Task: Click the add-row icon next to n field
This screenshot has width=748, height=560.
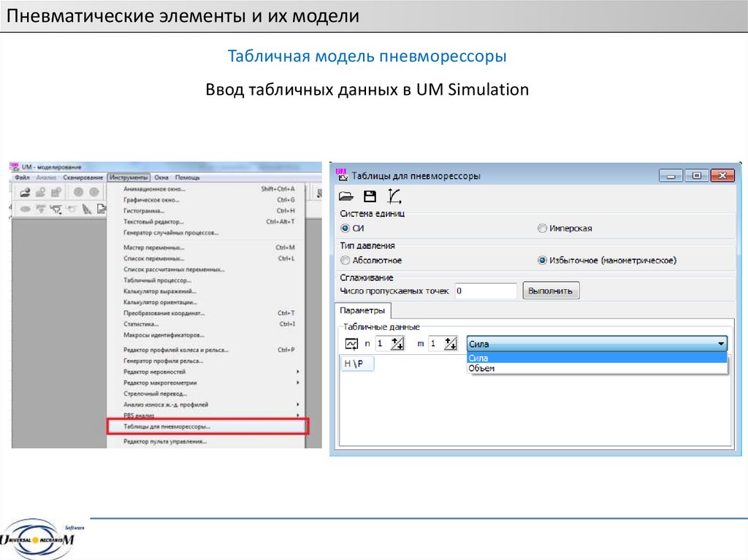Action: [x=397, y=344]
